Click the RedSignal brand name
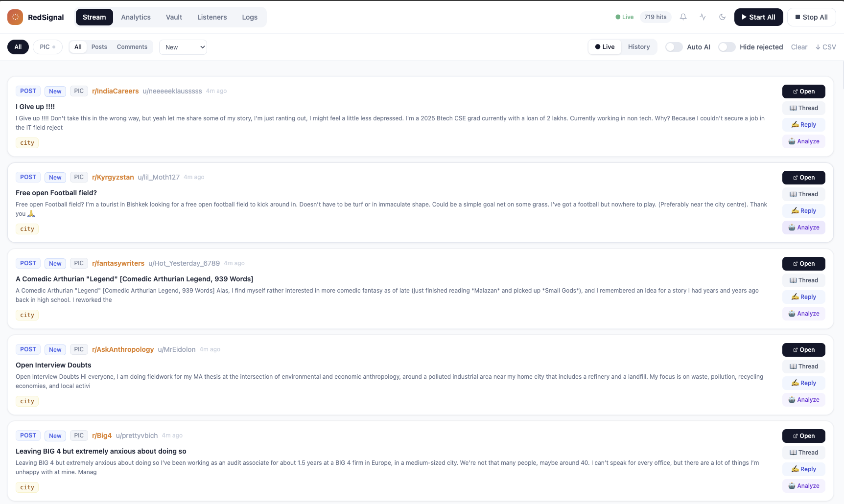Image resolution: width=844 pixels, height=504 pixels. pos(46,17)
